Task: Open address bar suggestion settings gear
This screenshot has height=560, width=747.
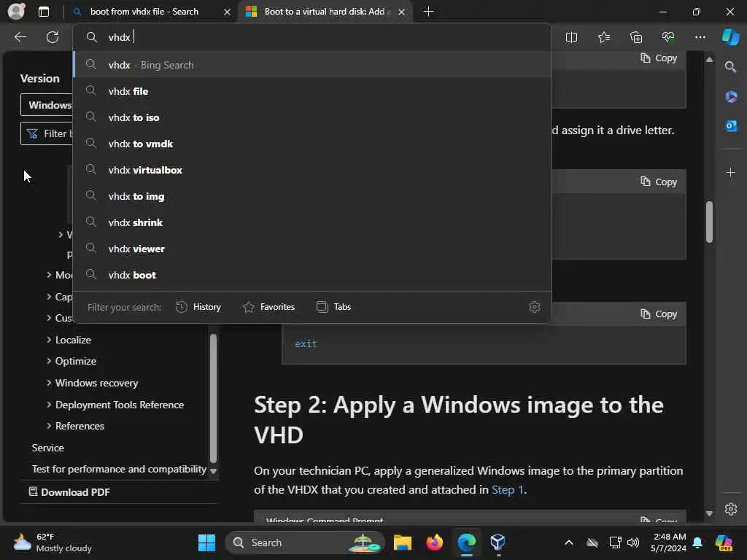Action: tap(535, 307)
